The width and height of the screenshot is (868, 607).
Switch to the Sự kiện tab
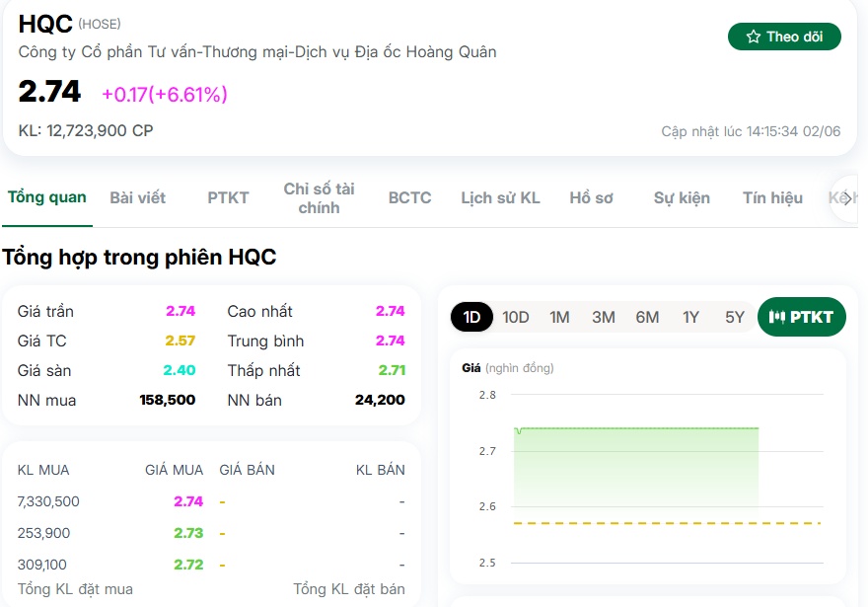click(682, 197)
